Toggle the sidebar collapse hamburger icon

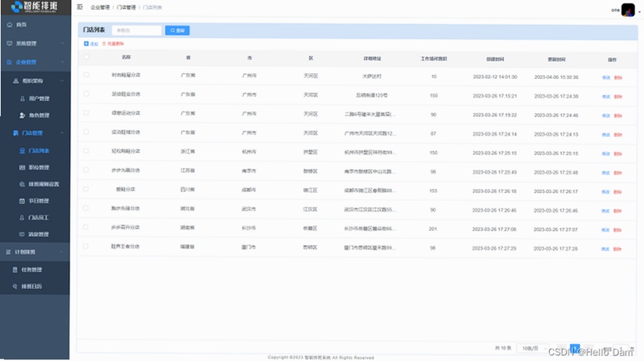click(80, 7)
